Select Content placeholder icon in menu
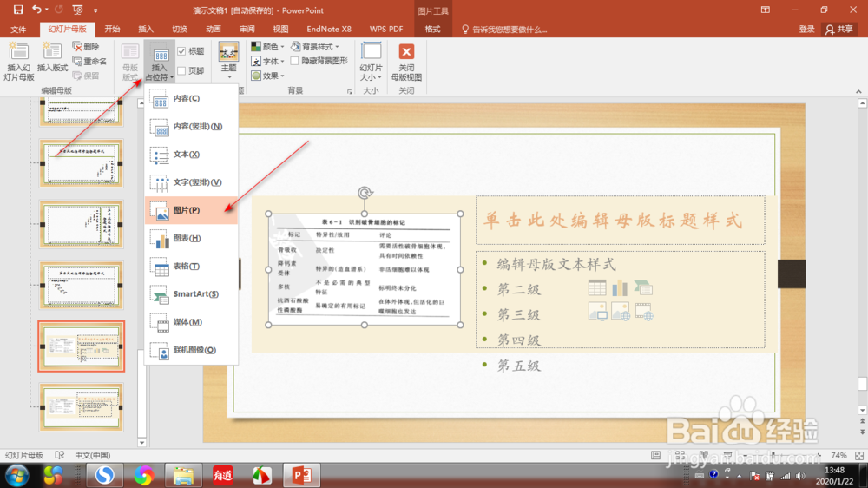 coord(160,99)
